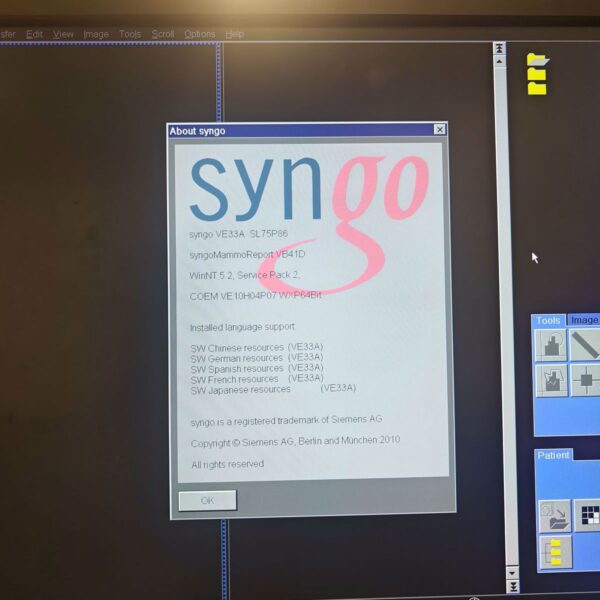The image size is (600, 600).
Task: Open the View menu
Action: click(63, 34)
